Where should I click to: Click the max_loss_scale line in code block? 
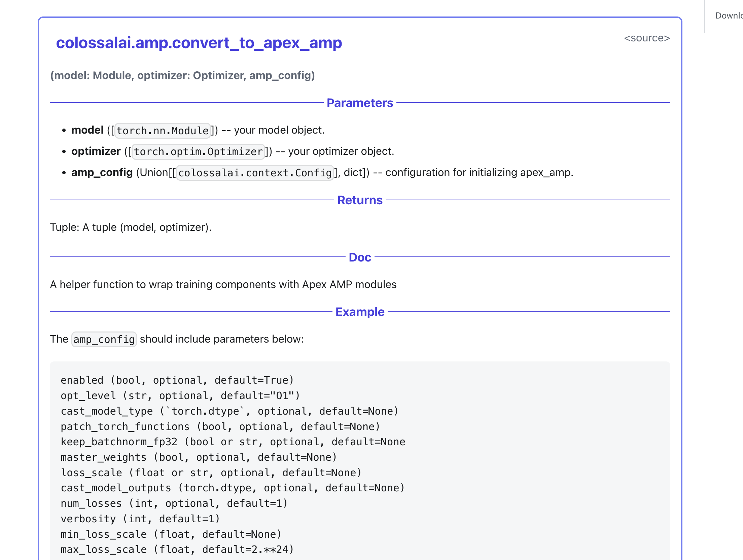177,550
